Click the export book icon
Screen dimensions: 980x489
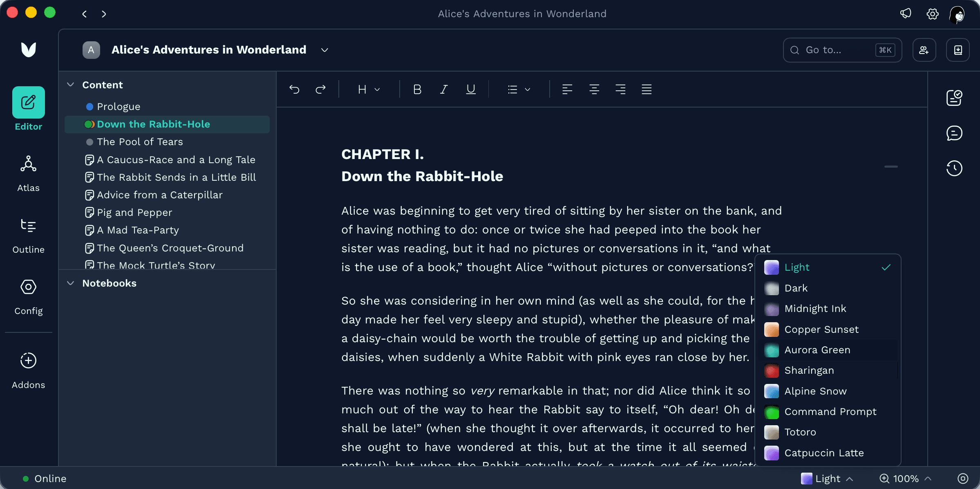958,50
